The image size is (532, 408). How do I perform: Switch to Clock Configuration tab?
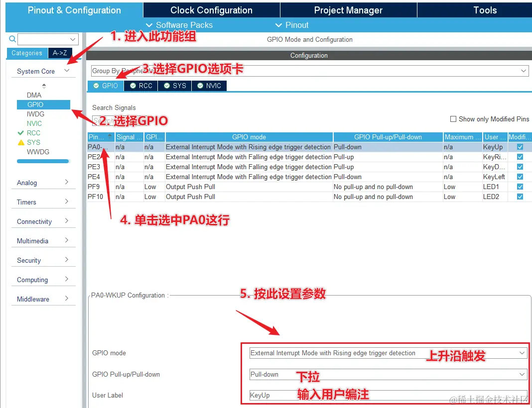click(211, 10)
